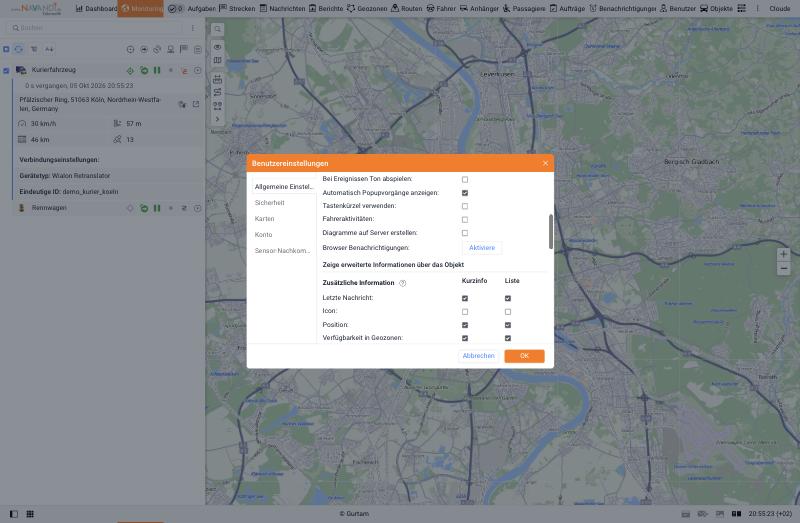800x523 pixels.
Task: Zoom in the map with plus button
Action: tap(783, 254)
